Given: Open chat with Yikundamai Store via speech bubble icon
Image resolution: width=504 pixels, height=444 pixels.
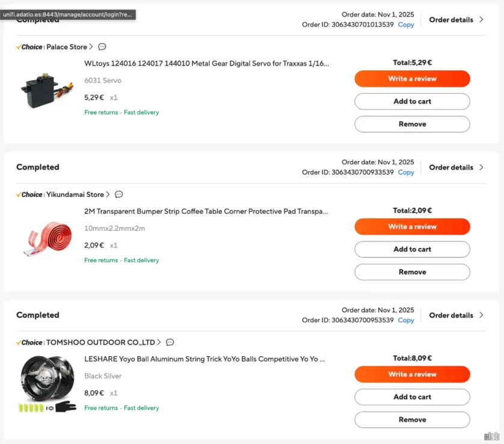Looking at the screenshot, I should click(x=118, y=194).
